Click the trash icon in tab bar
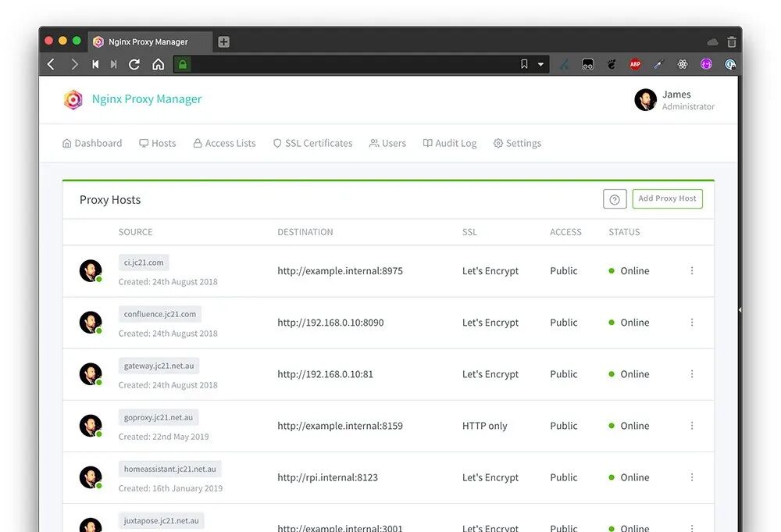 731,42
